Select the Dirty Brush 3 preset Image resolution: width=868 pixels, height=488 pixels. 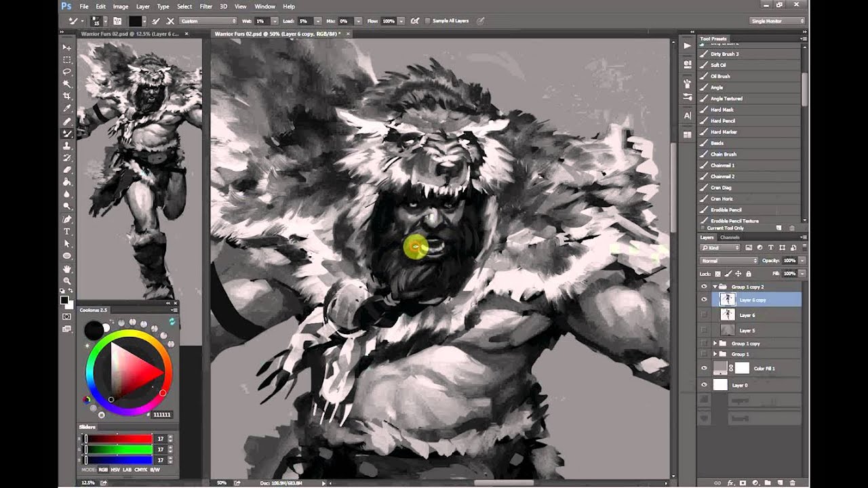pyautogui.click(x=751, y=54)
